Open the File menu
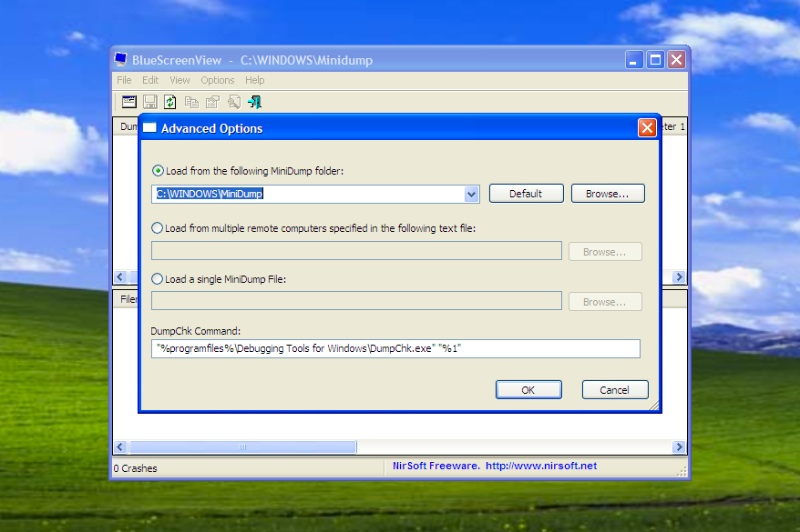Image resolution: width=800 pixels, height=532 pixels. 124,80
